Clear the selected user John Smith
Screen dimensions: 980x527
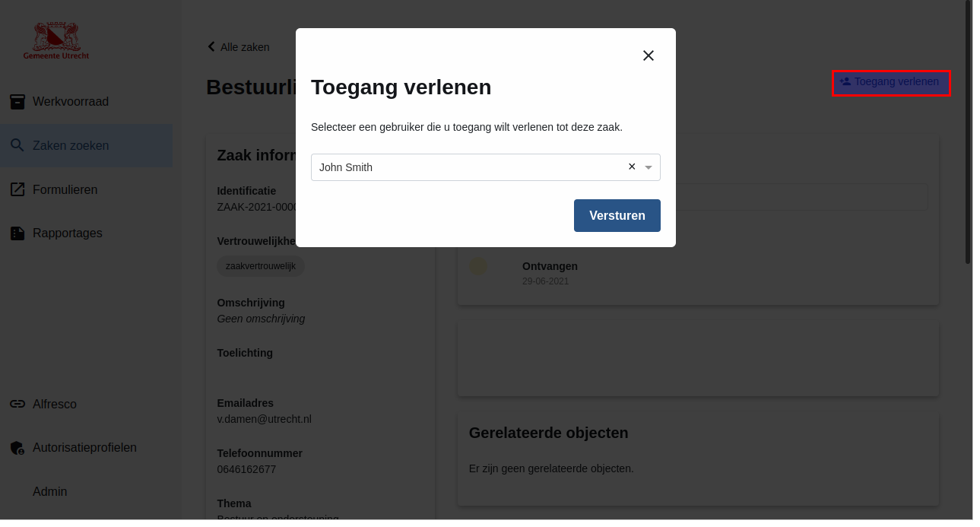pos(632,167)
